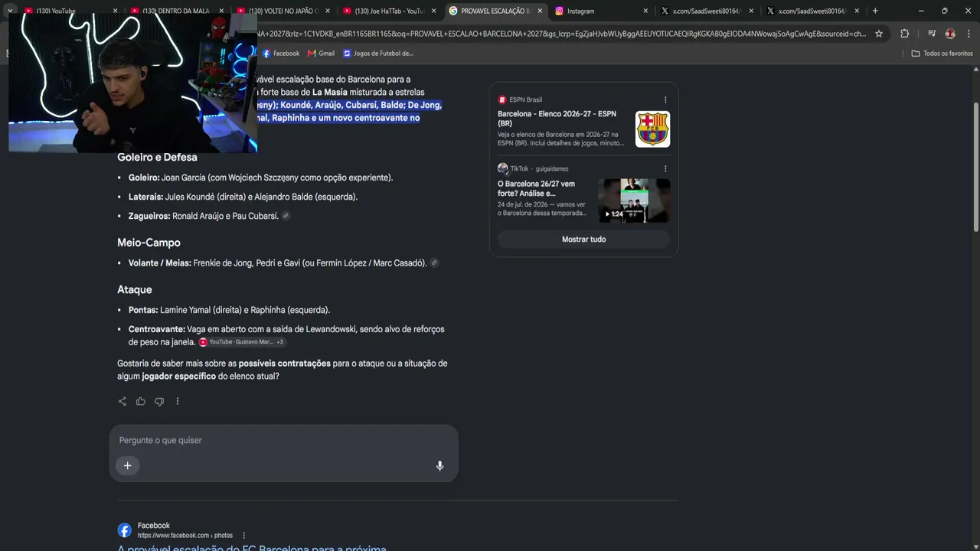Viewport: 980px width, 551px height.
Task: Open the Jogos de Futebol bookmark
Action: tap(378, 54)
